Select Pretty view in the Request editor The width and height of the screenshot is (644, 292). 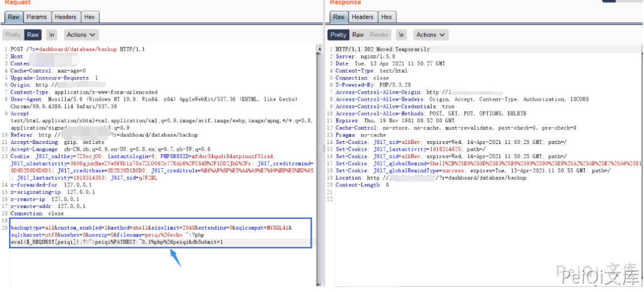pos(13,35)
